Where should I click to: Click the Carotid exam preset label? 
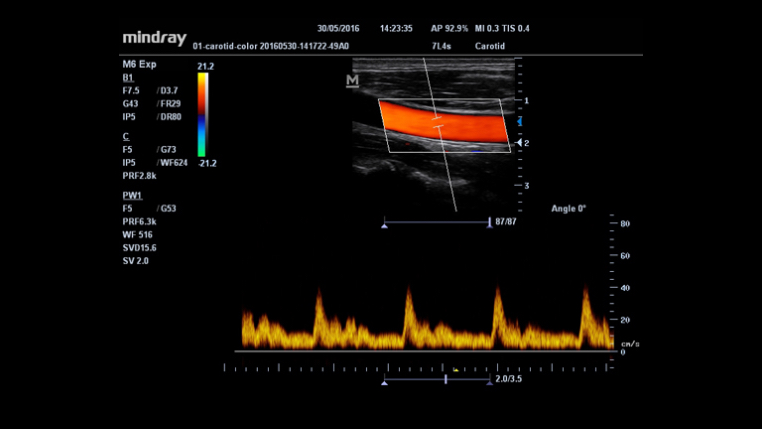pos(489,45)
